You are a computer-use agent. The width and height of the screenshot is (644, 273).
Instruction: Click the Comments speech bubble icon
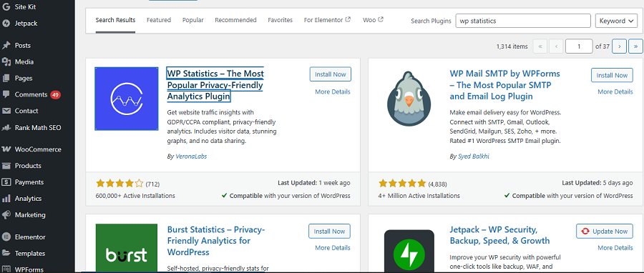[6, 94]
